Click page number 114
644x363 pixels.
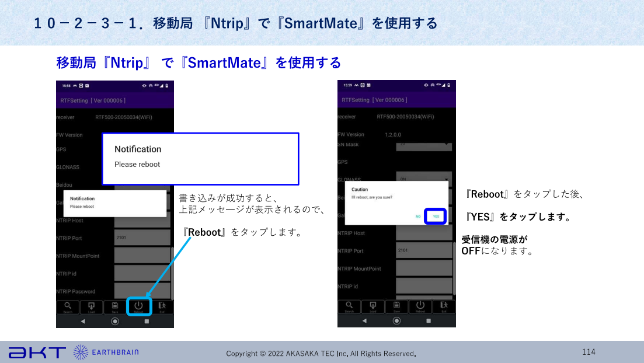coord(589,352)
